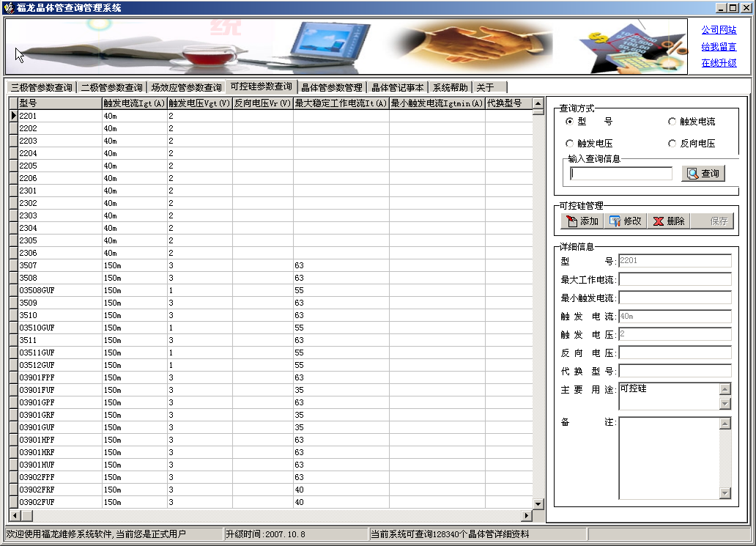Click the red X 删除 icon

[658, 221]
